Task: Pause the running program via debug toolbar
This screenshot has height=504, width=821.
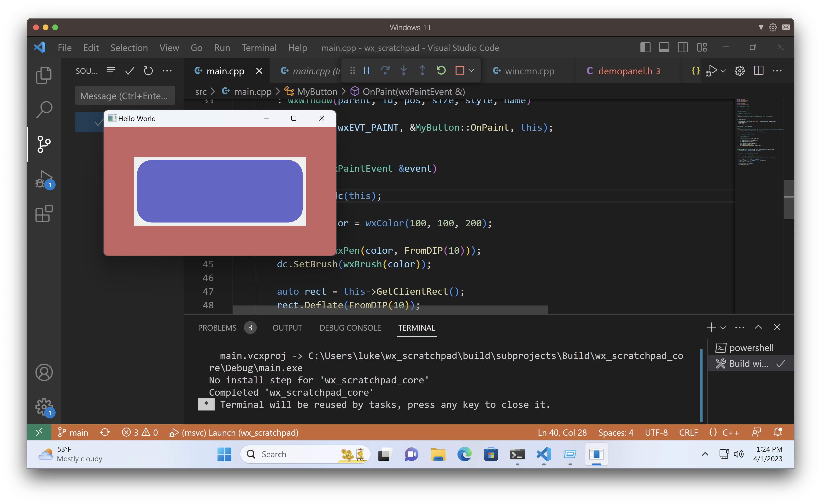Action: (x=366, y=70)
